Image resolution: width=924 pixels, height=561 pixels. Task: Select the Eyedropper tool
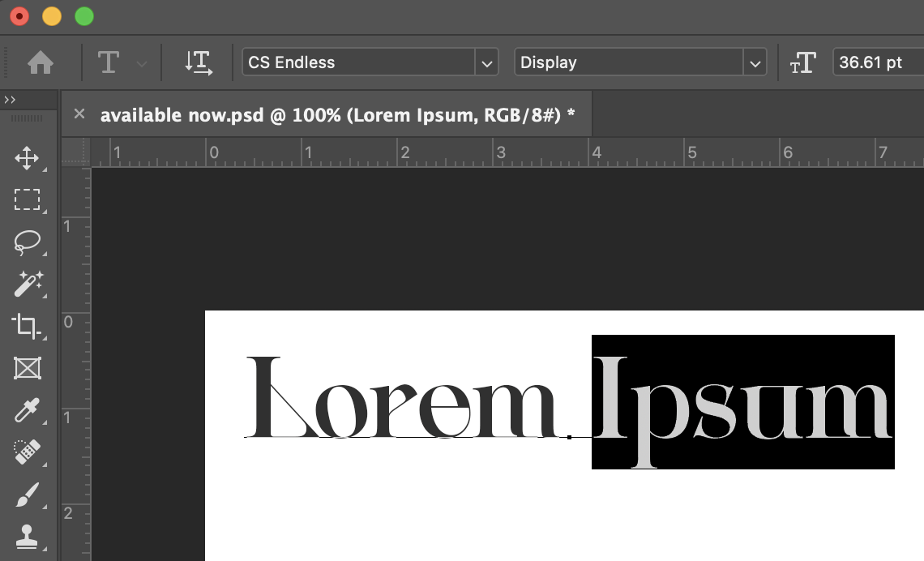coord(27,410)
